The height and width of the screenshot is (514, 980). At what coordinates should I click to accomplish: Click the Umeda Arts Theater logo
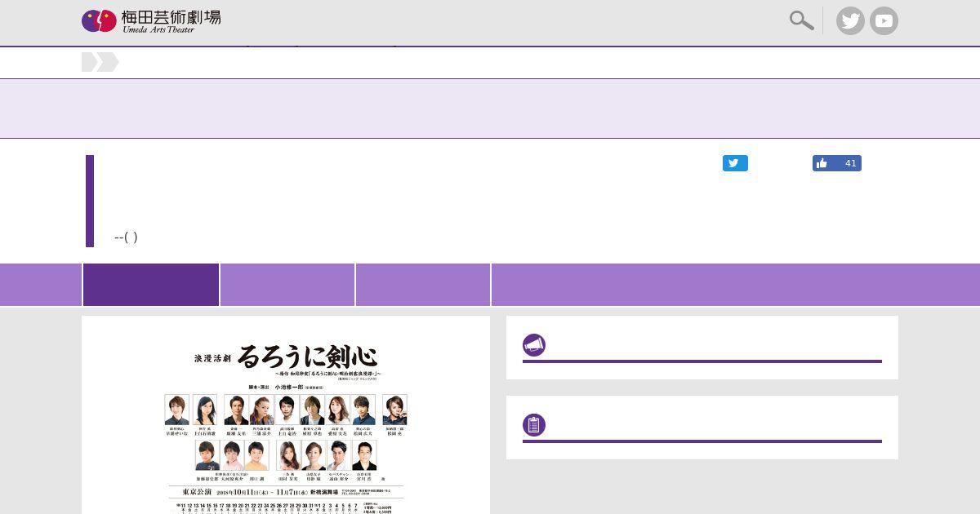click(x=151, y=21)
